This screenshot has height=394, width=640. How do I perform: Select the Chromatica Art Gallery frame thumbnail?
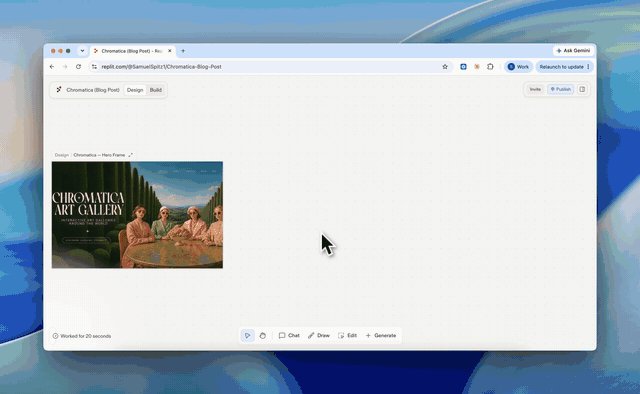137,215
